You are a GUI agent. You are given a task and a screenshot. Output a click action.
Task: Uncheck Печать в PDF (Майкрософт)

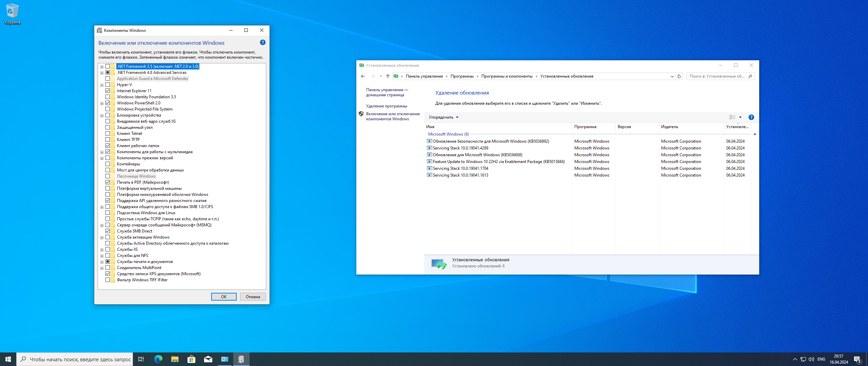[107, 182]
